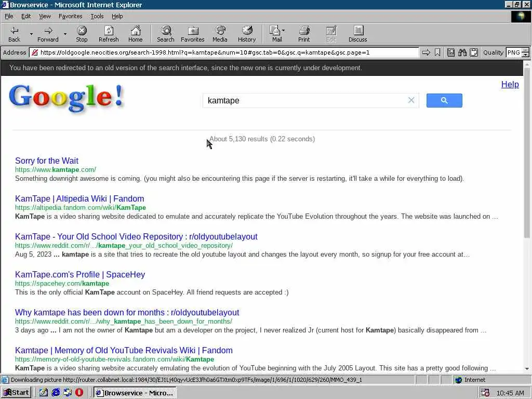Launch Internet Explorer from quick launch

tap(56, 393)
